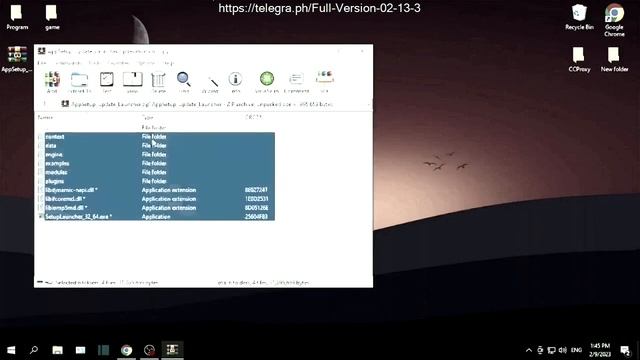The image size is (640, 360).
Task: Select the libifcoremd.dll file
Action: pos(155,199)
